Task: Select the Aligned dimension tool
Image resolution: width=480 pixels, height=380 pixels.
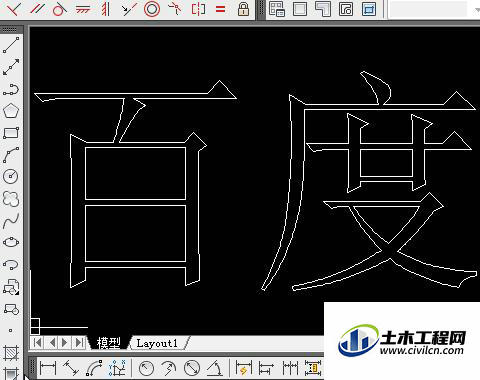Action: [71, 369]
